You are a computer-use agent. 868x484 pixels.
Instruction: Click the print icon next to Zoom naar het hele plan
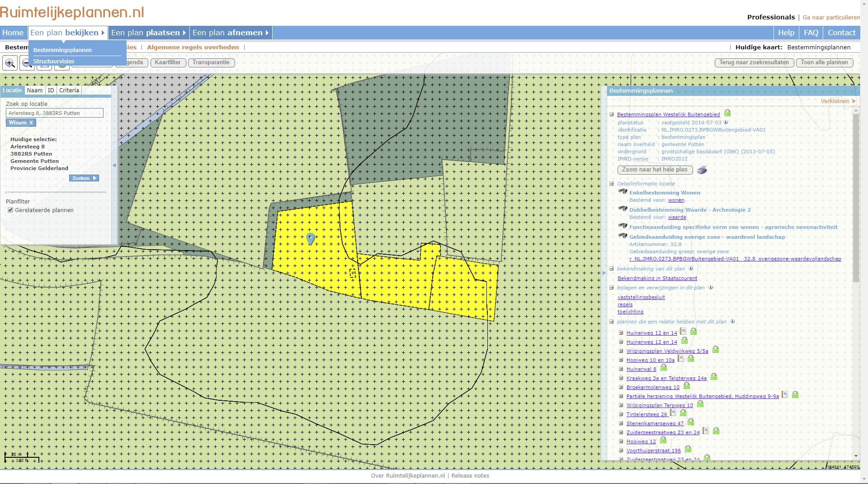[x=702, y=170]
